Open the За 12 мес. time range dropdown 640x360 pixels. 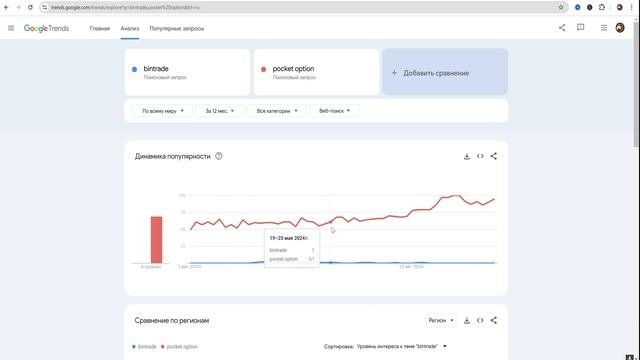pyautogui.click(x=220, y=111)
